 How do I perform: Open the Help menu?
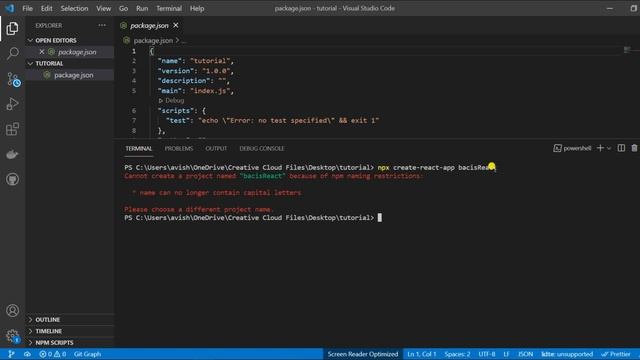coord(197,8)
